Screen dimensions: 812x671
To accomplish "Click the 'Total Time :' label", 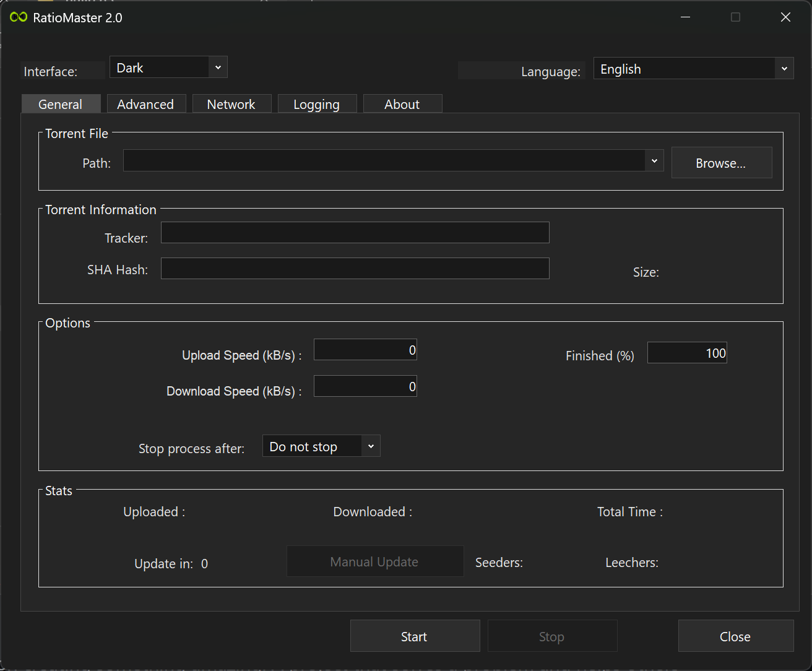I will [630, 512].
